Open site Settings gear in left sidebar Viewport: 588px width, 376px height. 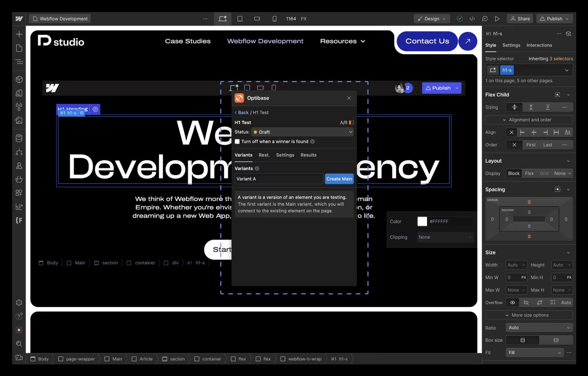click(19, 303)
